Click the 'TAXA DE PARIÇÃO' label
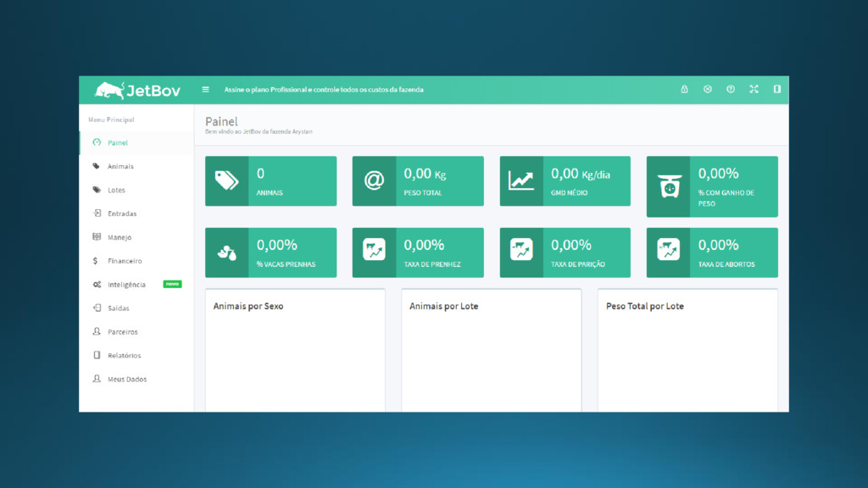Viewport: 868px width, 488px height. pos(578,264)
